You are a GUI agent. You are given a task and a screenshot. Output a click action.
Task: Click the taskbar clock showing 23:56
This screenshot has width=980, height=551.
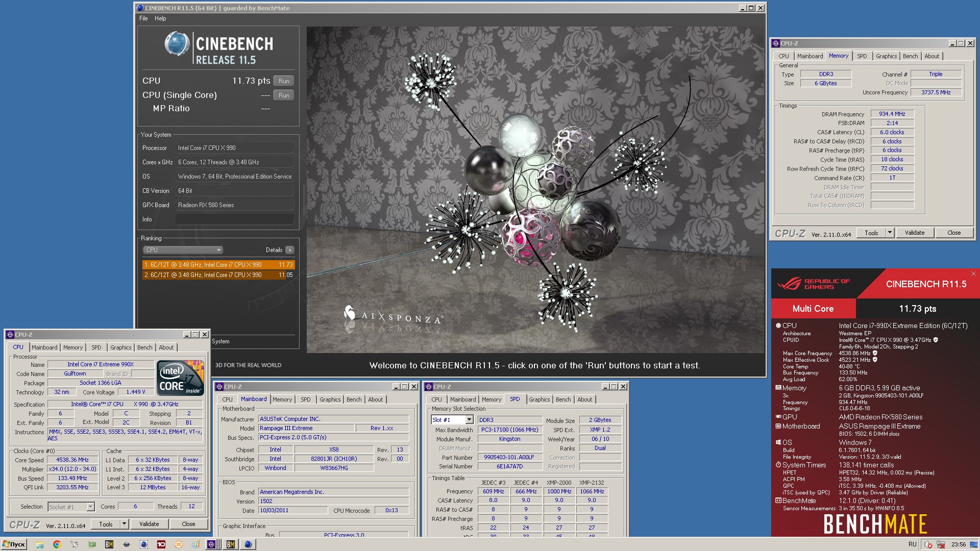(x=959, y=544)
